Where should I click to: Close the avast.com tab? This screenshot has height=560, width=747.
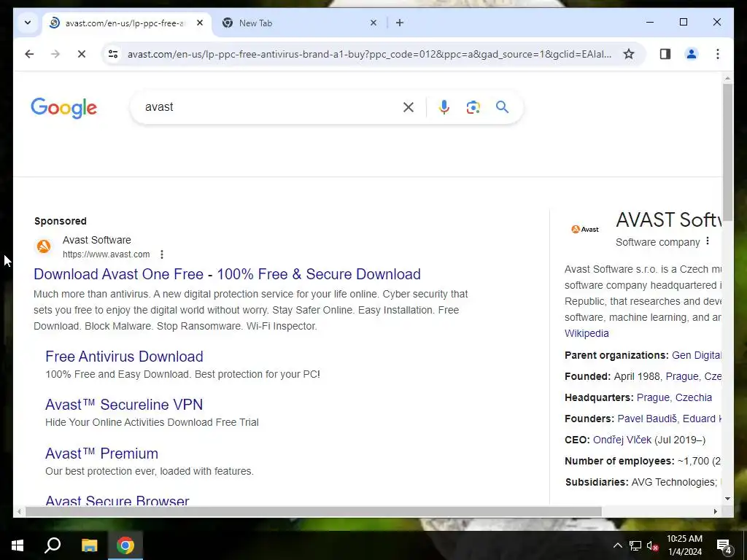tap(200, 23)
